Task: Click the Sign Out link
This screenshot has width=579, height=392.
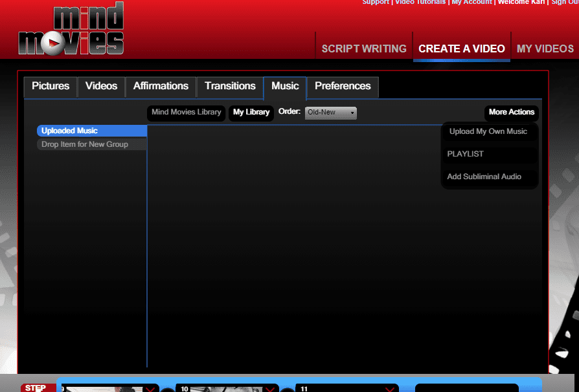Action: pos(565,2)
